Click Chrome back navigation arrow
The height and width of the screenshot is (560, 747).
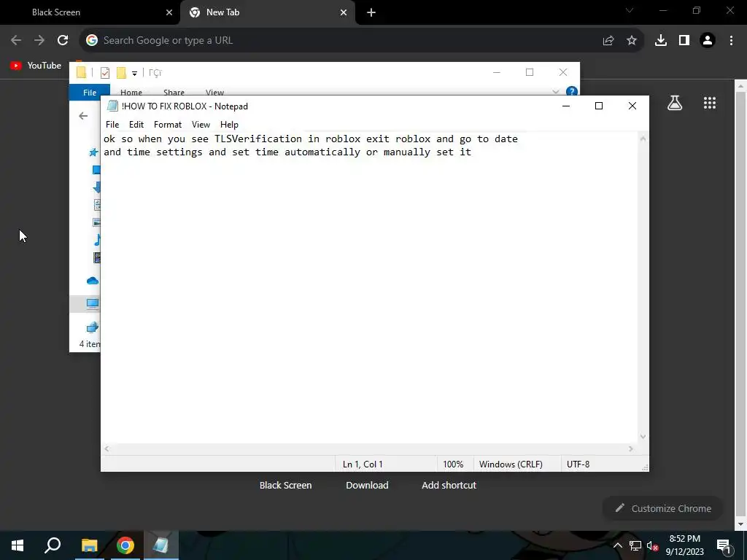tap(16, 41)
